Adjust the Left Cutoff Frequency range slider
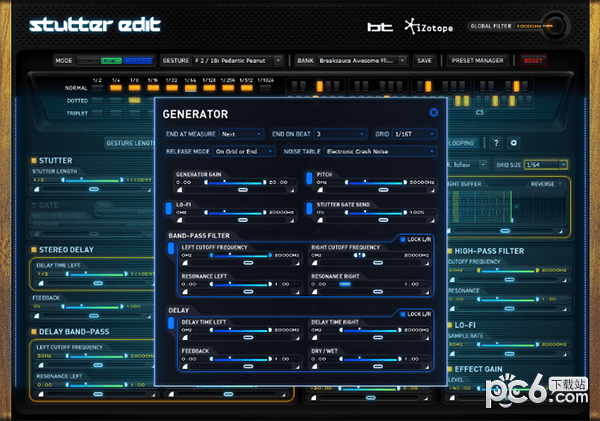This screenshot has width=600, height=421. click(x=241, y=255)
